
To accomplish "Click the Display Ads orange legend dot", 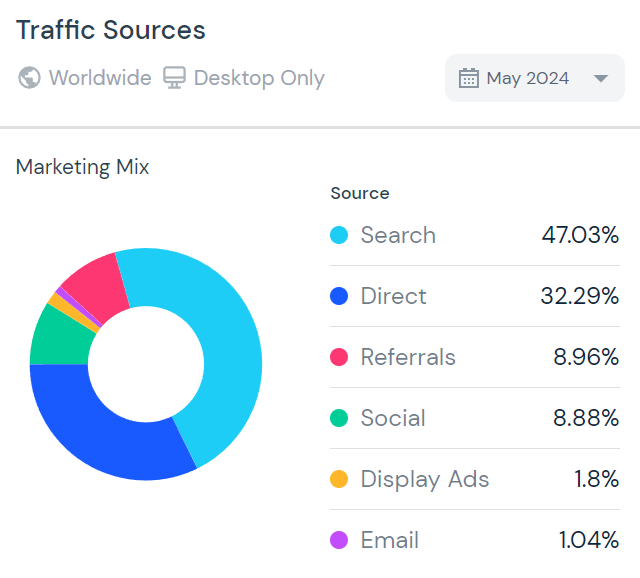I will 339,480.
